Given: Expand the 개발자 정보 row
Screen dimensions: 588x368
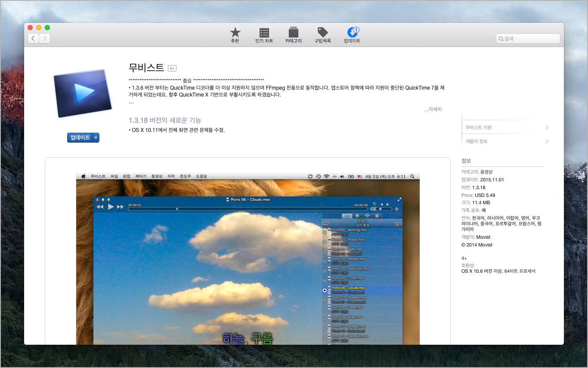Looking at the screenshot, I should point(506,141).
